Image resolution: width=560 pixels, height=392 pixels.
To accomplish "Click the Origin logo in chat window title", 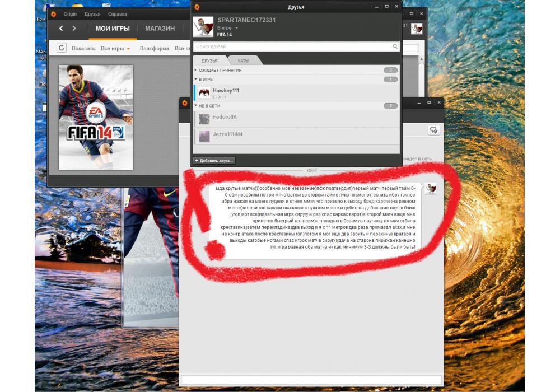I will coord(185,103).
